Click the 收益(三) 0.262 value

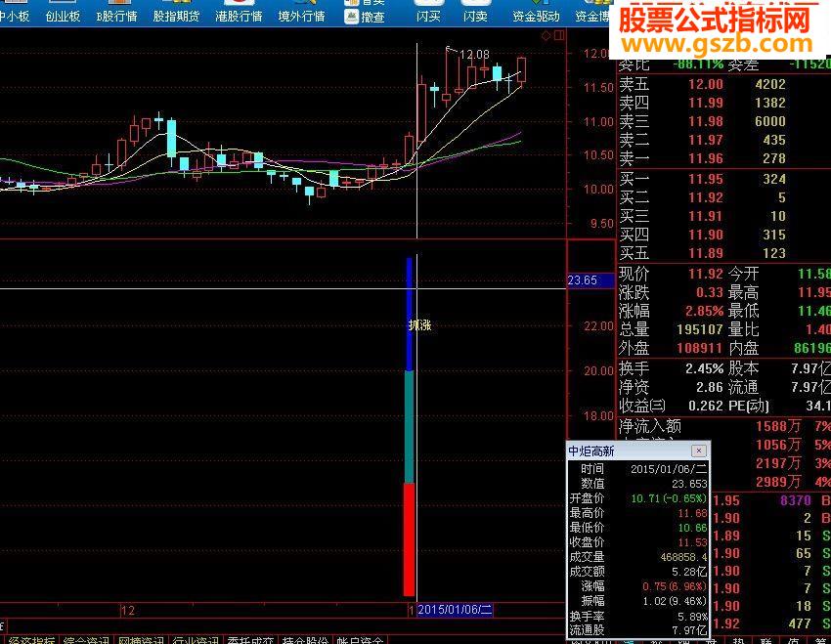tap(706, 406)
